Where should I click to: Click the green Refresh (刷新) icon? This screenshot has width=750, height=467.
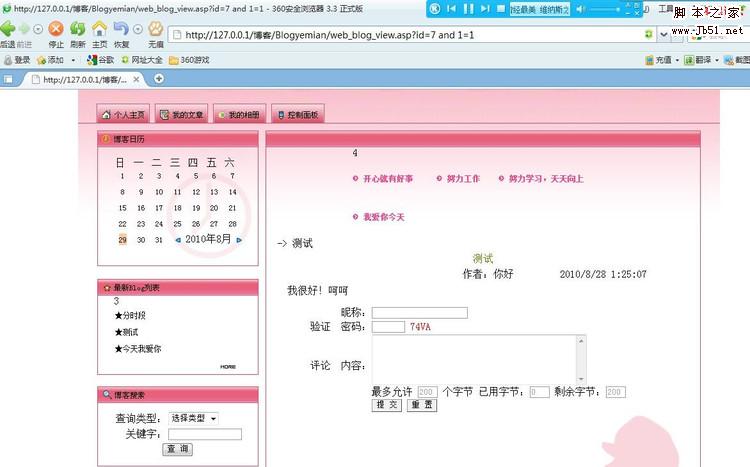[77, 29]
